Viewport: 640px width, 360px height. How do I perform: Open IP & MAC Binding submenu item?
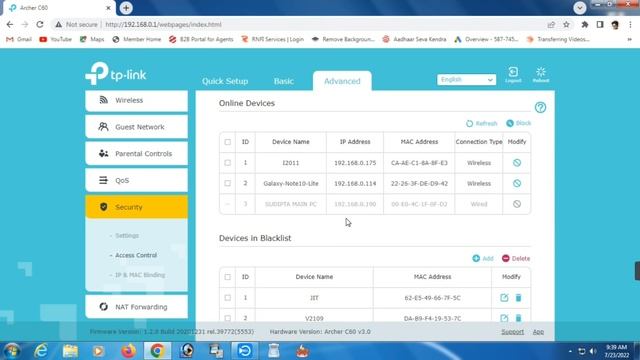[140, 275]
